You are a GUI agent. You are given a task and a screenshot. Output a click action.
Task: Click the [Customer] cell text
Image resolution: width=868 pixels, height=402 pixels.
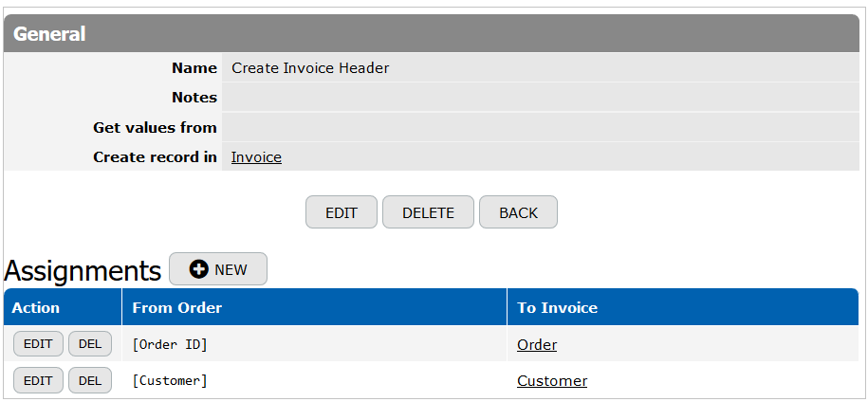pos(170,381)
